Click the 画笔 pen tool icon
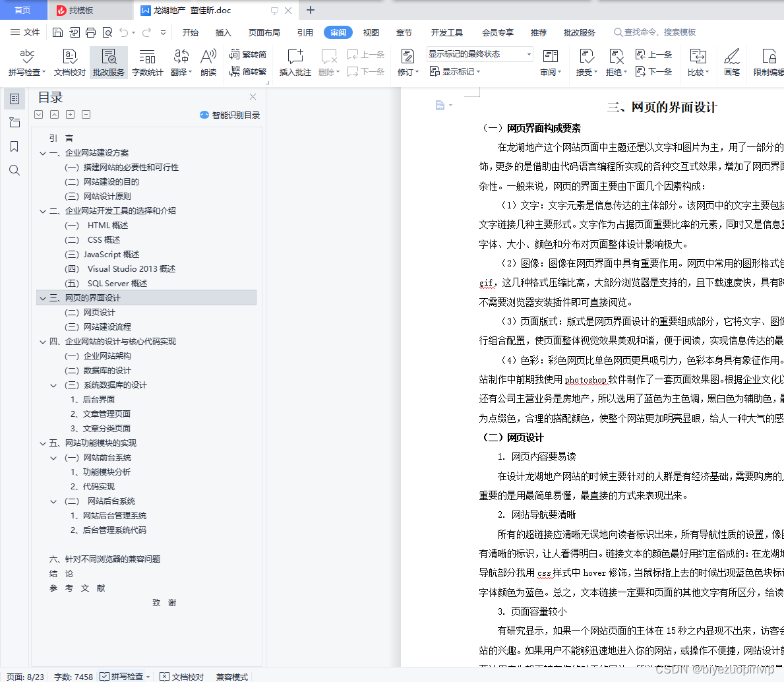This screenshot has height=682, width=784. tap(731, 63)
